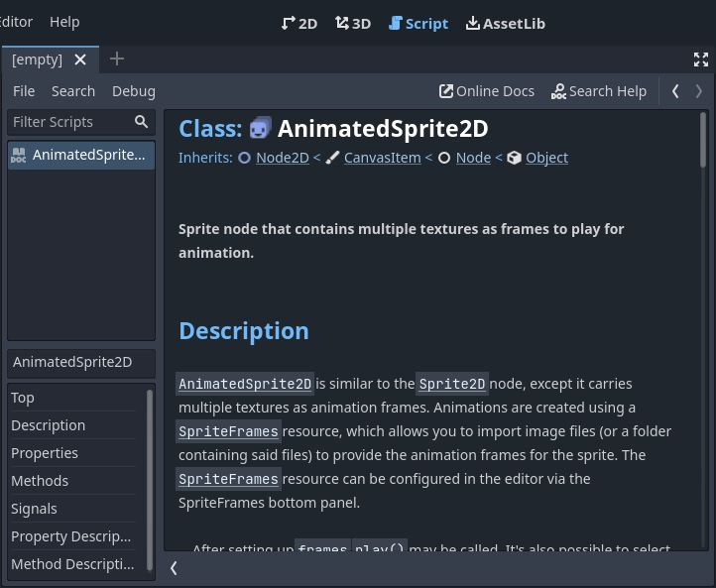Click the magnifier icon in Filter Scripts

pyautogui.click(x=141, y=122)
